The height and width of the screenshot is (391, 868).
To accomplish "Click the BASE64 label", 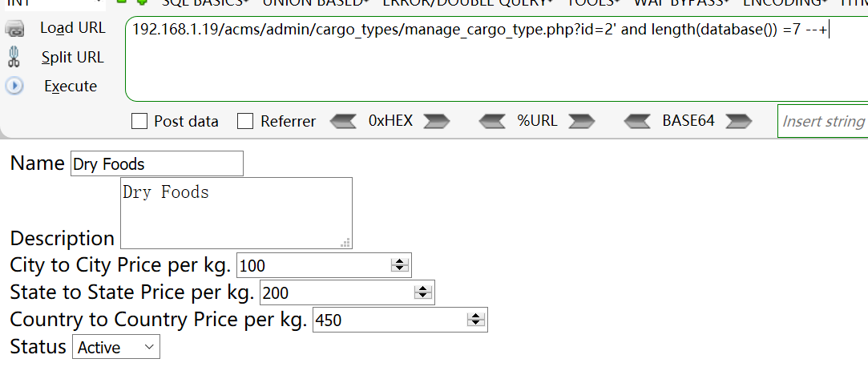I will point(688,120).
